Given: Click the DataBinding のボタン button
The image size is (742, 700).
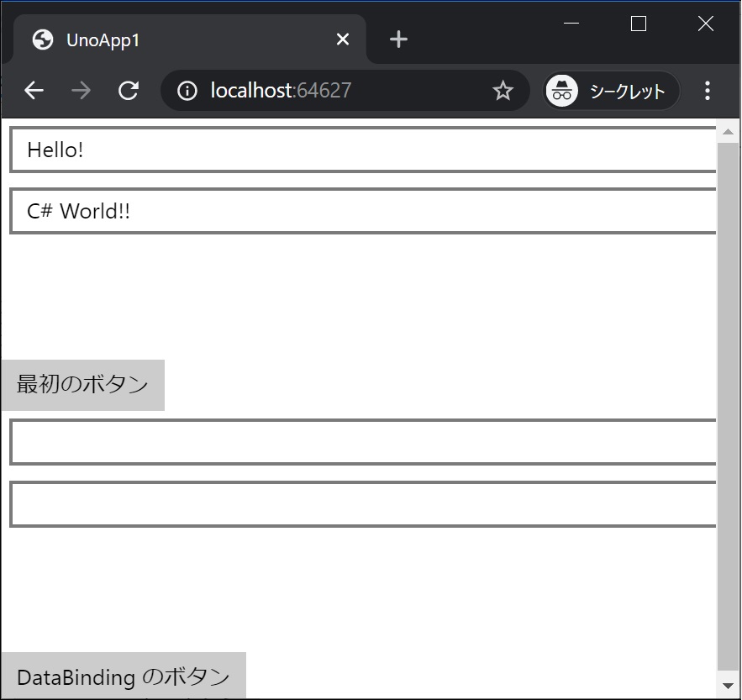Looking at the screenshot, I should pyautogui.click(x=124, y=676).
